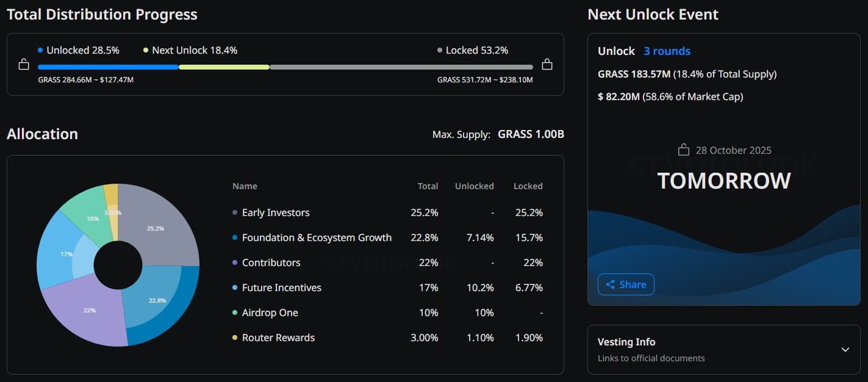Select the 22% purple pie segment
The image size is (868, 382).
(x=90, y=310)
